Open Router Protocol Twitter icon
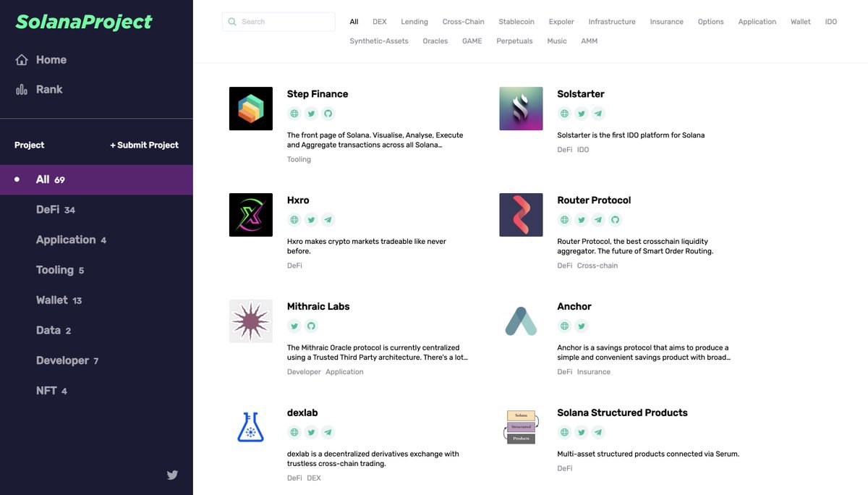The image size is (868, 495). tap(582, 220)
